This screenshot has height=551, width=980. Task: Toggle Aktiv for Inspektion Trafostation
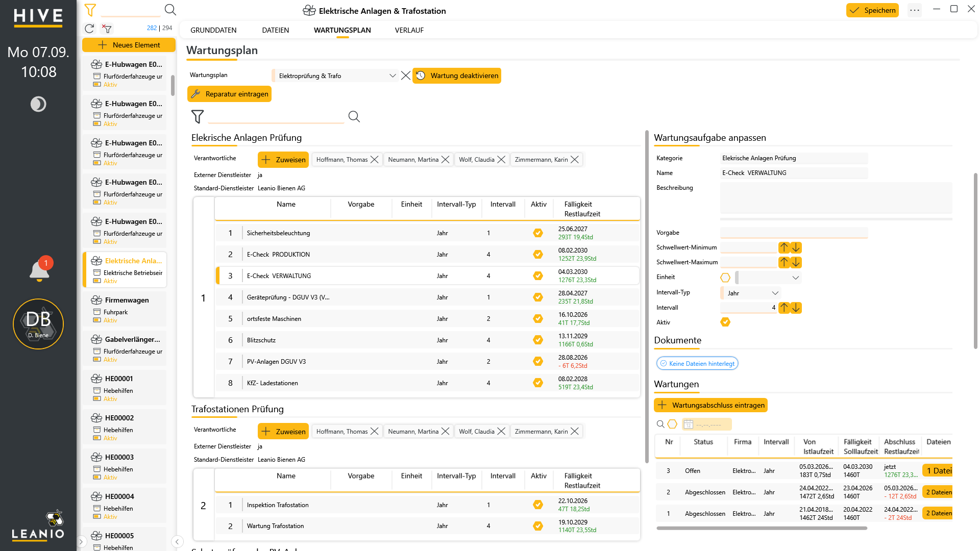coord(538,505)
